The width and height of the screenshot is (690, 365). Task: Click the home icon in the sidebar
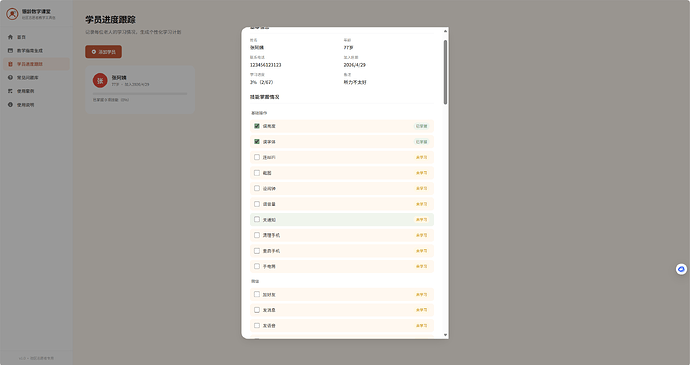(x=10, y=37)
